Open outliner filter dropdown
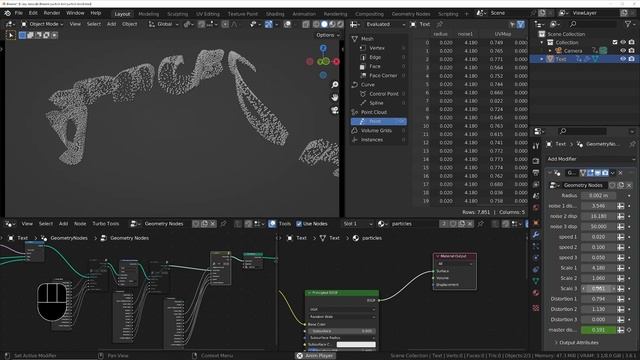This screenshot has width=640, height=360. [x=630, y=24]
